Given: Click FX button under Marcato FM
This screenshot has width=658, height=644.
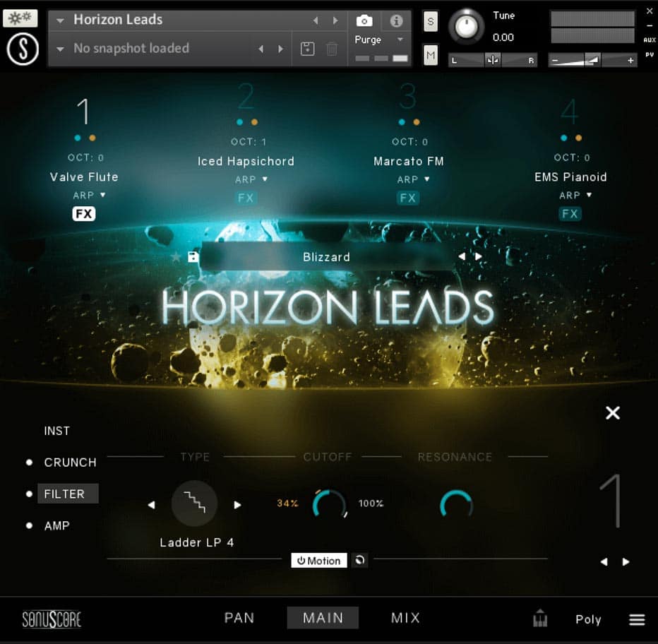Looking at the screenshot, I should coord(408,198).
